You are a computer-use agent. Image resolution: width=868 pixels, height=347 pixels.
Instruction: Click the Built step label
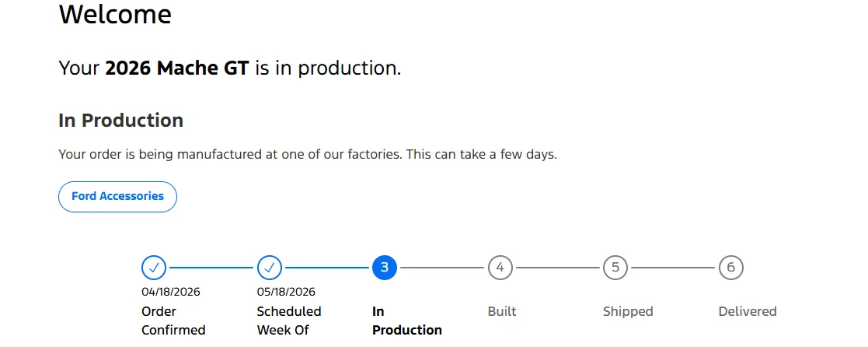[x=502, y=311]
